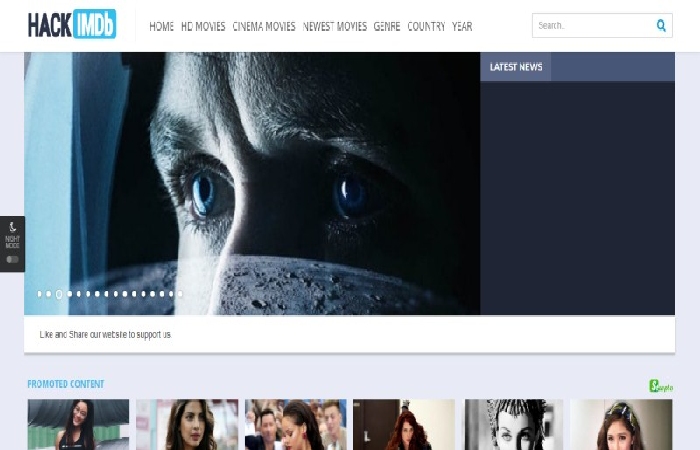Toggle the Night Mode switch
700x450 pixels.
[x=12, y=259]
